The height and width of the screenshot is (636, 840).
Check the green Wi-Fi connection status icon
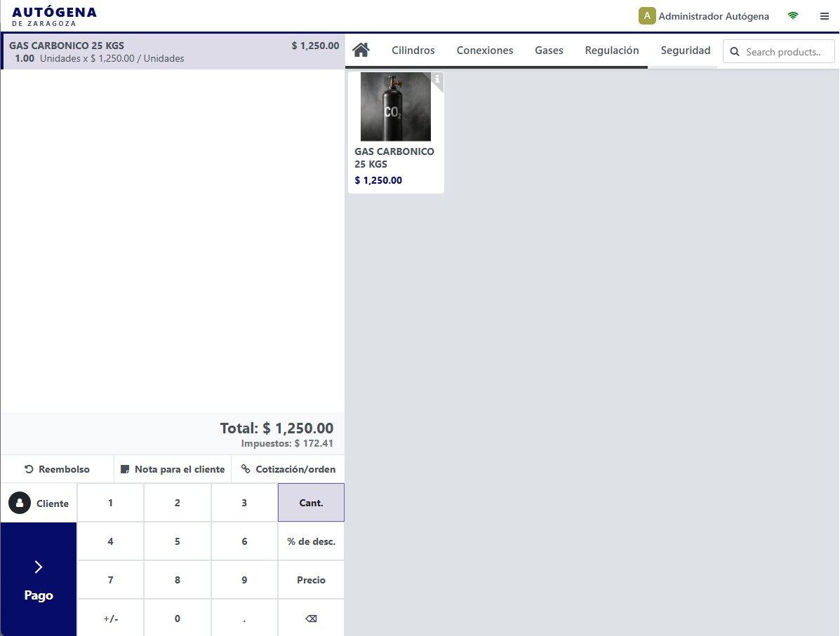[793, 16]
